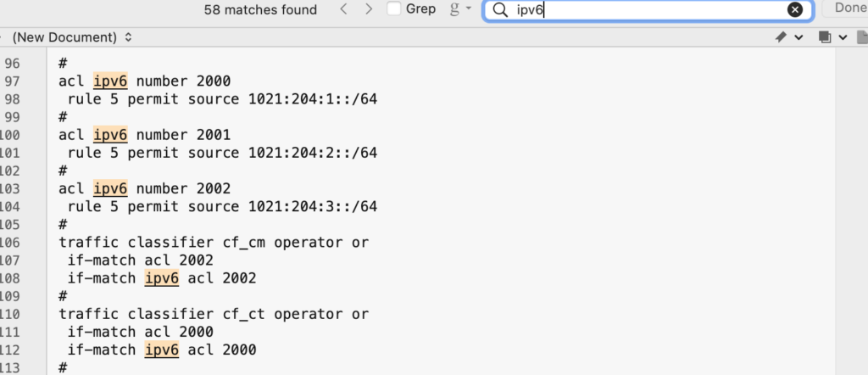Click inside the ipv6 search field
The width and height of the screenshot is (868, 375).
pos(648,10)
